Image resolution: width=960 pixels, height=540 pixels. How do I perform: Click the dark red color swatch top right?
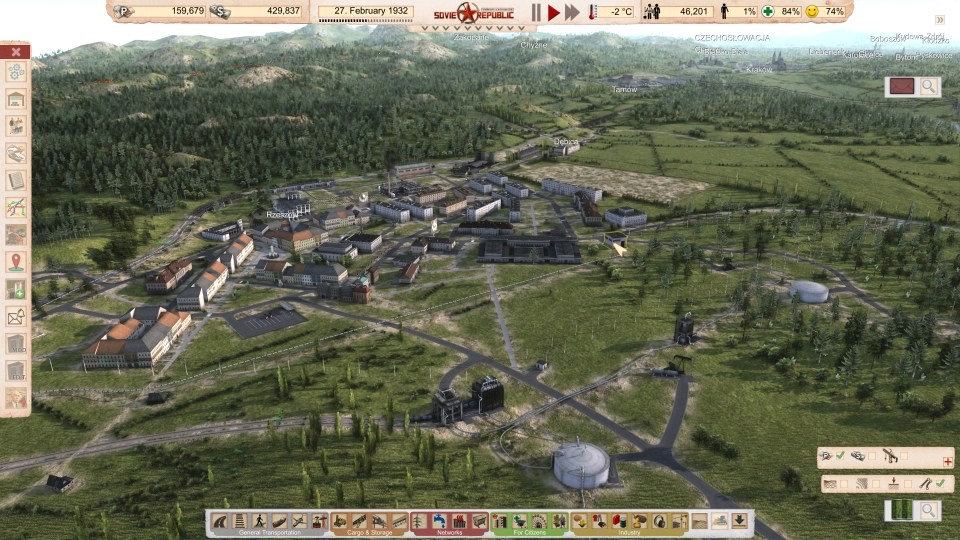click(x=901, y=86)
